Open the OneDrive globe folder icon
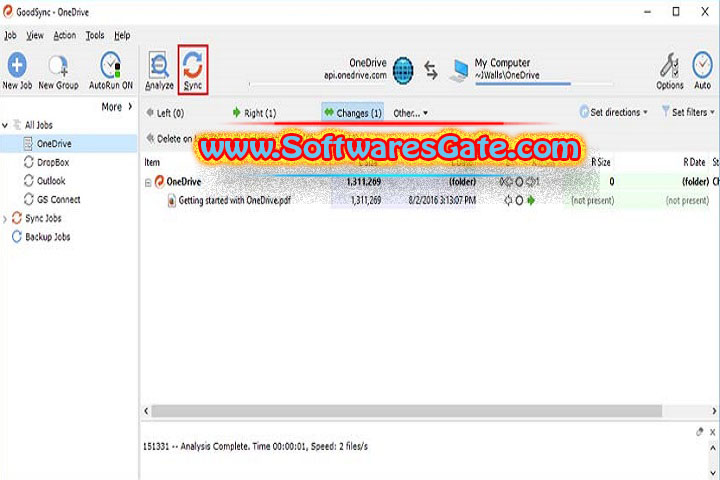Viewport: 720px width, 480px height. pos(403,70)
